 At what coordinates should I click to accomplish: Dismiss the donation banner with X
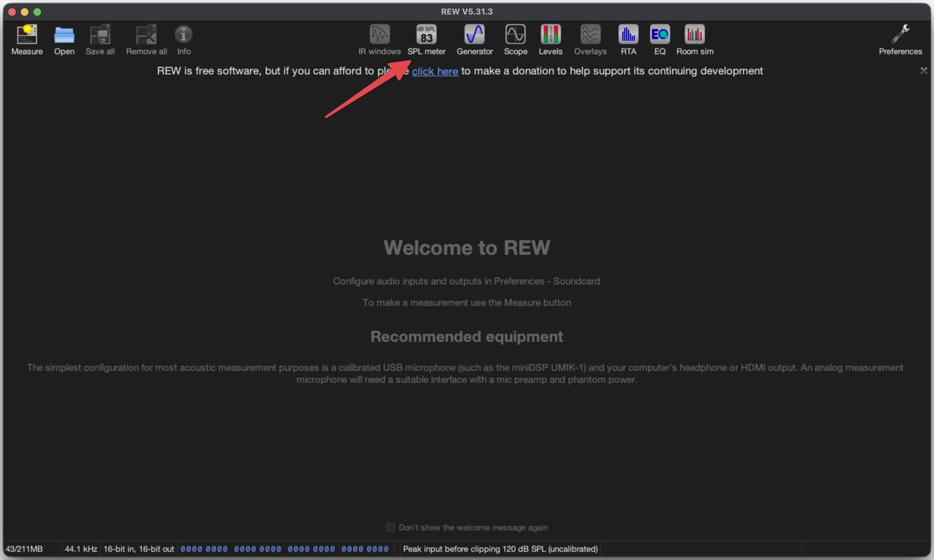923,71
